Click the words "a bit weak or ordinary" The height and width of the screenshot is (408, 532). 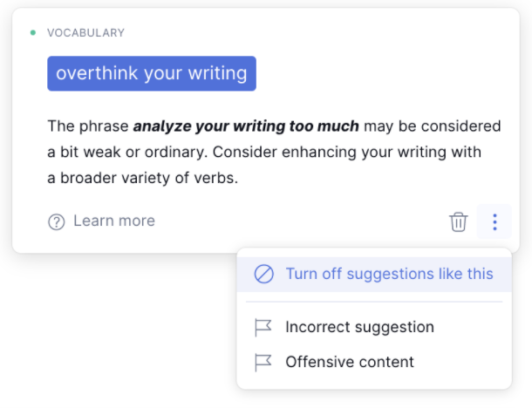point(125,153)
